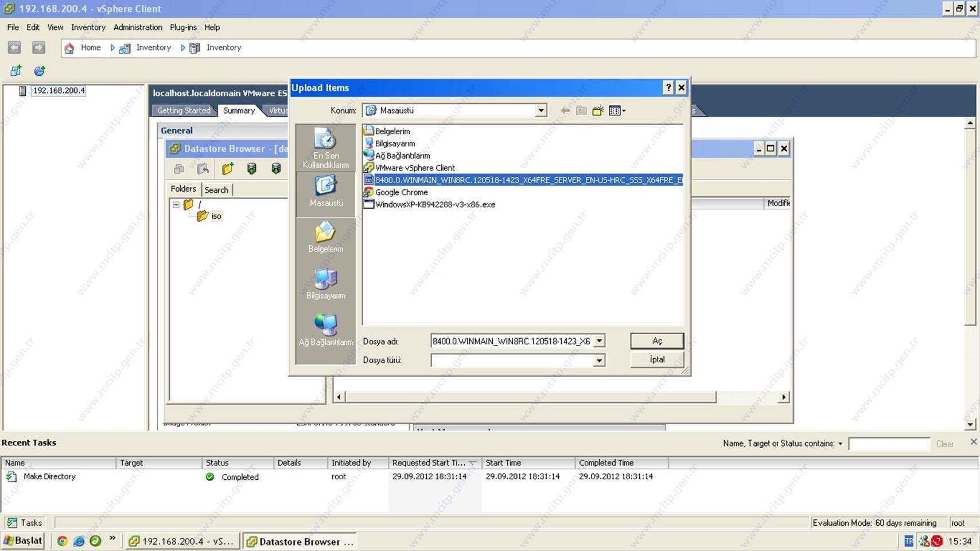Select host 192.168.200.4 in inventory tree
The height and width of the screenshot is (551, 980).
point(59,91)
